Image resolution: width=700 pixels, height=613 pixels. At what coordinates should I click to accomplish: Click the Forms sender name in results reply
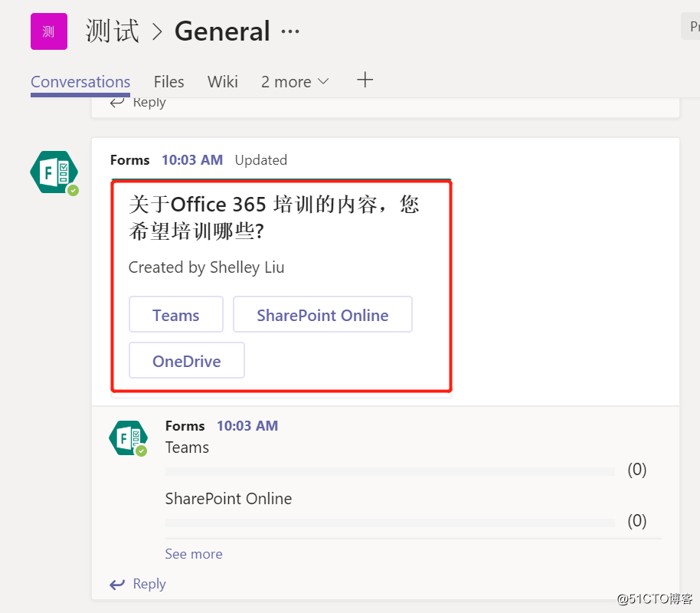[x=185, y=426]
